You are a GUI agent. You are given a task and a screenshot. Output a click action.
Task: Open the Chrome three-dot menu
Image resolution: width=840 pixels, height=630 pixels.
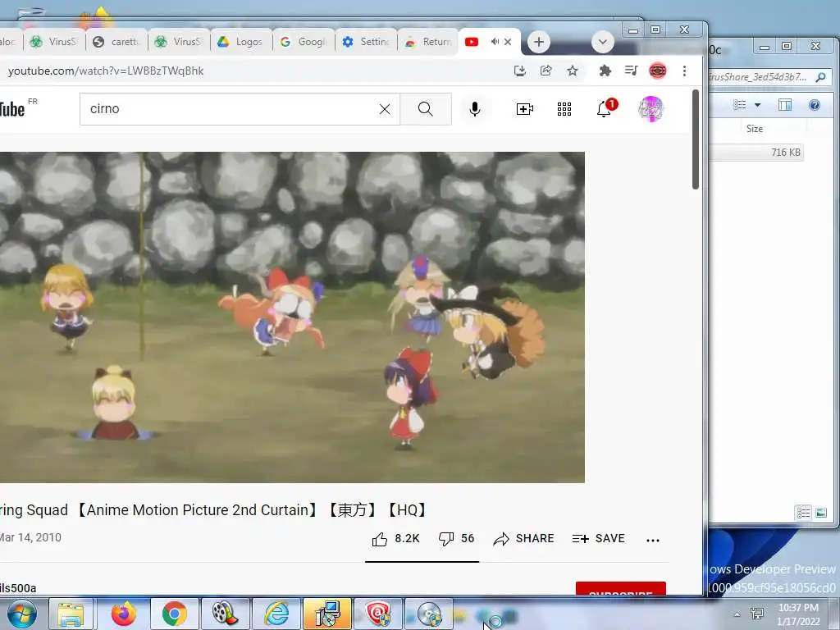point(684,71)
